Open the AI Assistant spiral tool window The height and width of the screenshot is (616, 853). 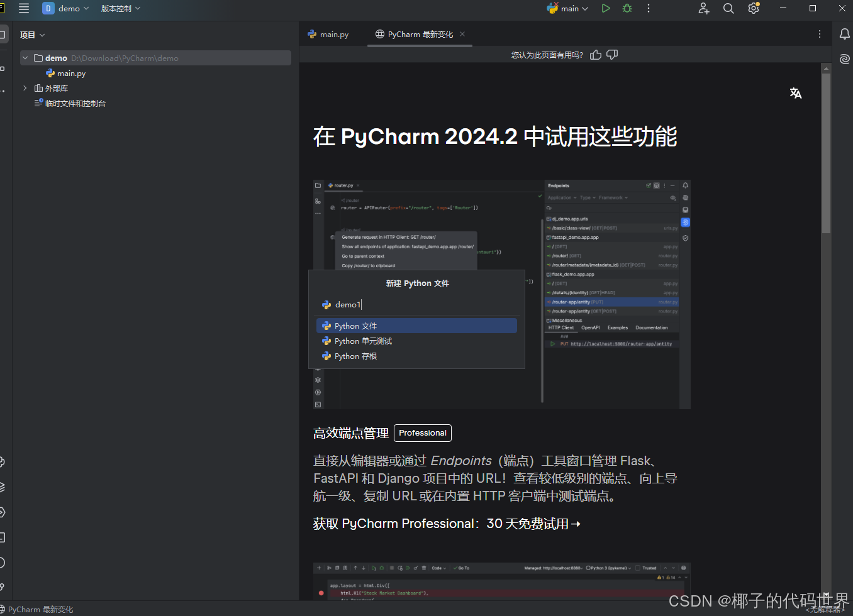click(x=845, y=58)
